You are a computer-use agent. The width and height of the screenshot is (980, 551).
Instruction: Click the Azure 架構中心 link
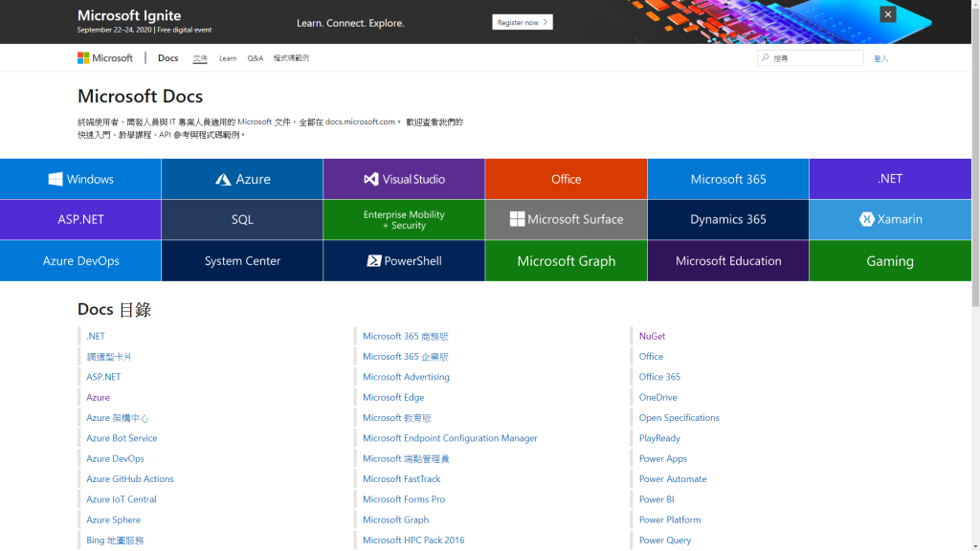coord(118,418)
